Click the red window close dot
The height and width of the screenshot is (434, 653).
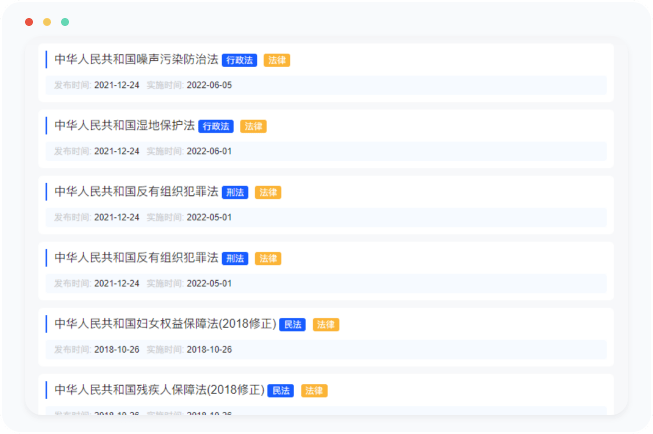[29, 21]
